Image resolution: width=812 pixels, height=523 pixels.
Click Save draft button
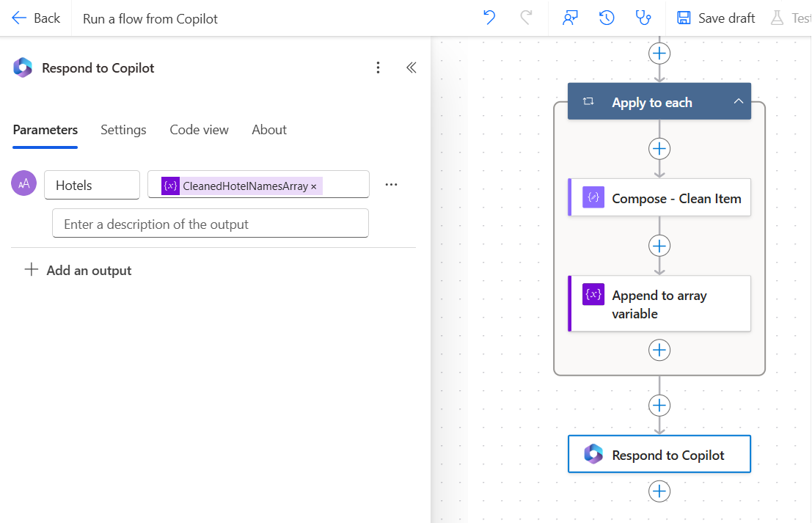[715, 18]
